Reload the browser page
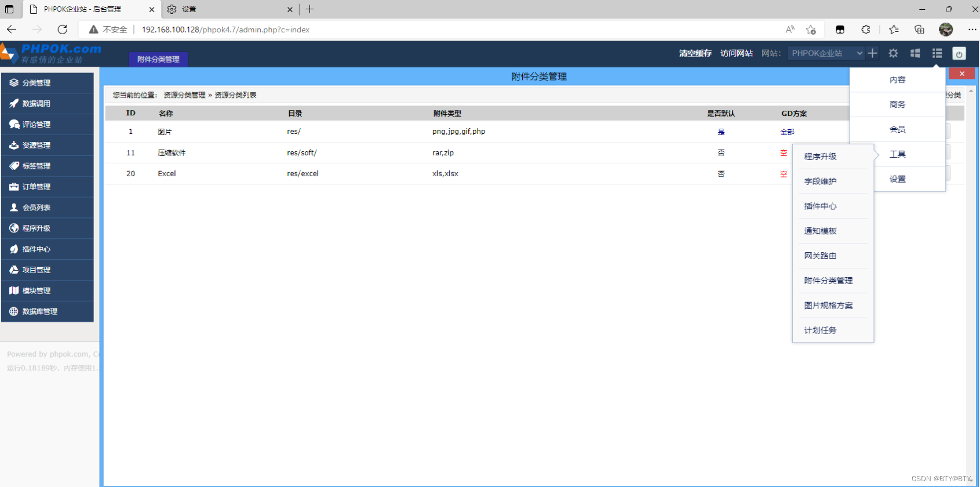980x487 pixels. pos(63,29)
